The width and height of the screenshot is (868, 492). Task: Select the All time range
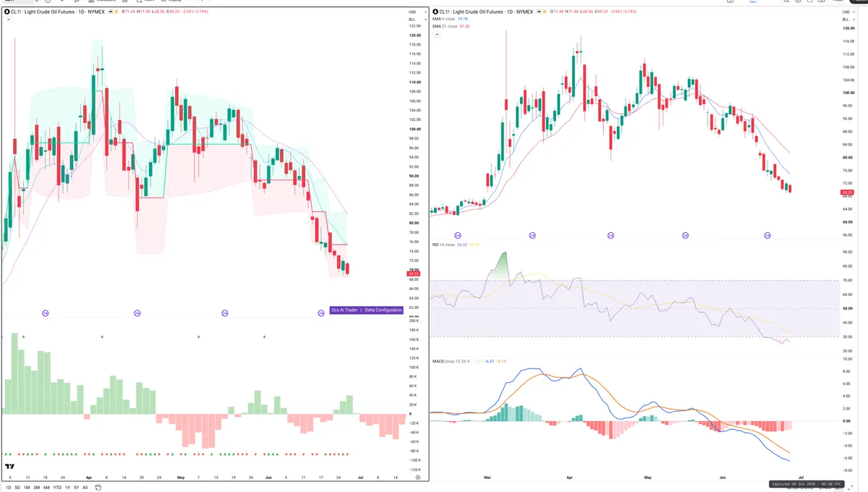pos(85,488)
